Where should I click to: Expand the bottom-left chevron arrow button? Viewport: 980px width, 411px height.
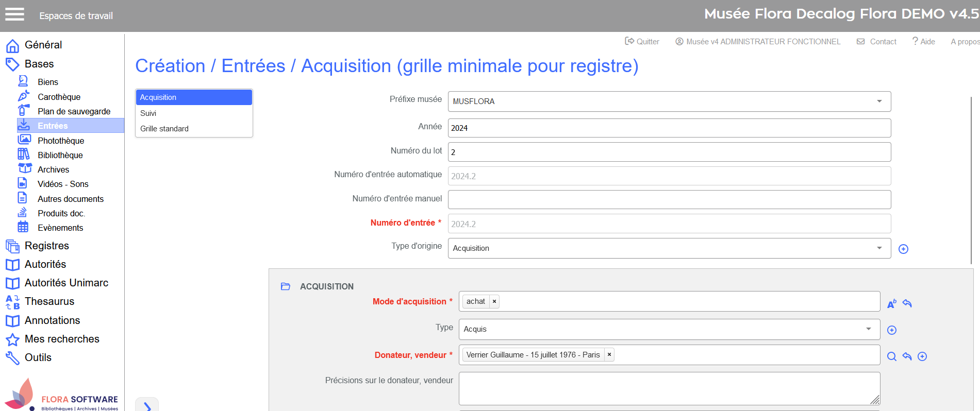(147, 406)
